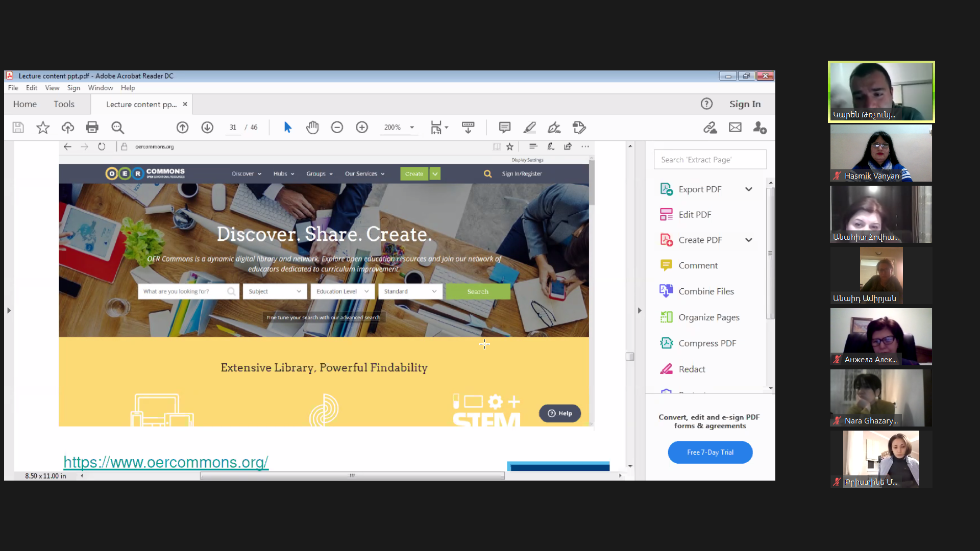Open the zoom level 200% dropdown
The width and height of the screenshot is (980, 551).
(x=412, y=128)
